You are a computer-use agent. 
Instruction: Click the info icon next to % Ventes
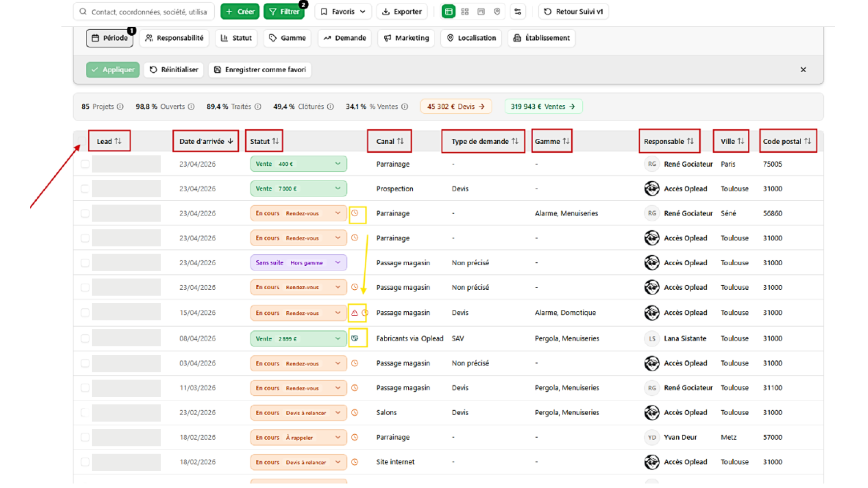coord(405,107)
